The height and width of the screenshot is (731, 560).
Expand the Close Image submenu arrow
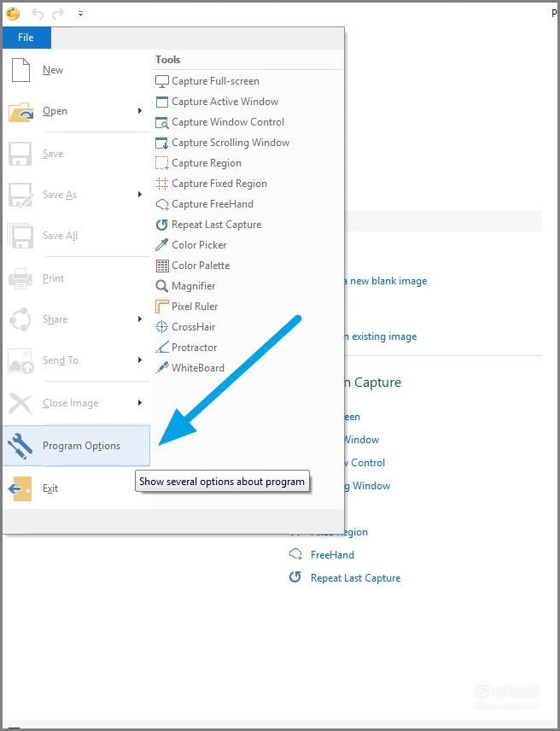[140, 402]
